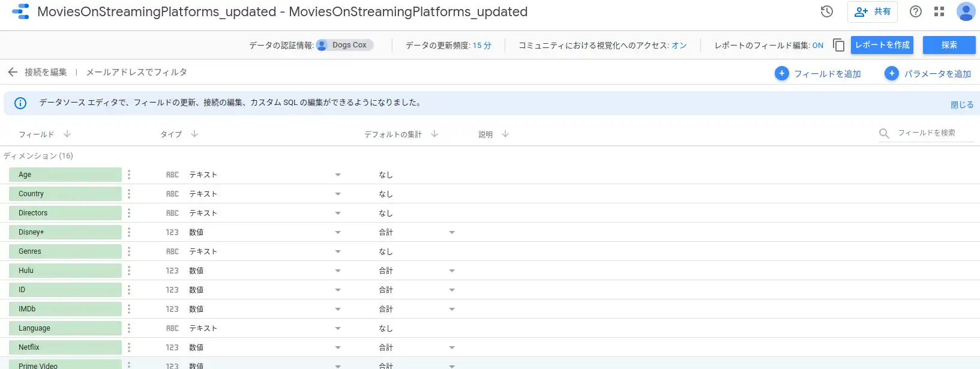
Task: Toggle report field editing ON
Action: [x=818, y=46]
